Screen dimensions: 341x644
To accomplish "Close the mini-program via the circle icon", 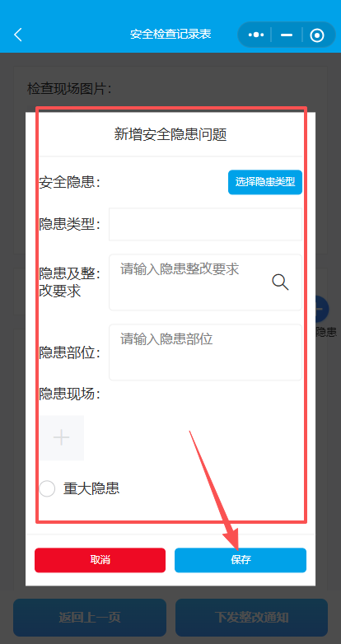I will pos(317,35).
